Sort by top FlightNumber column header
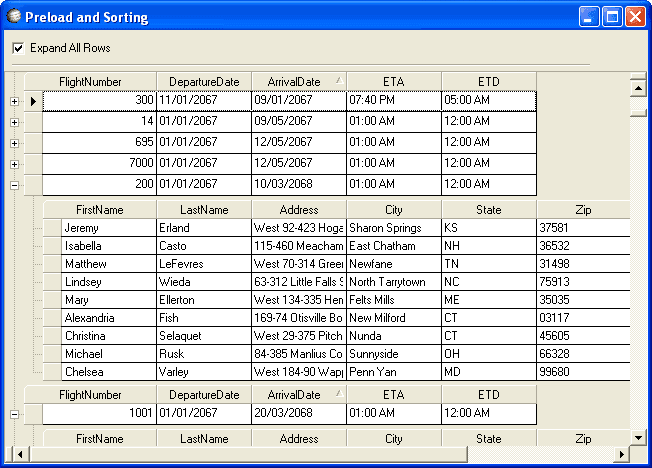The image size is (652, 468). pos(90,82)
